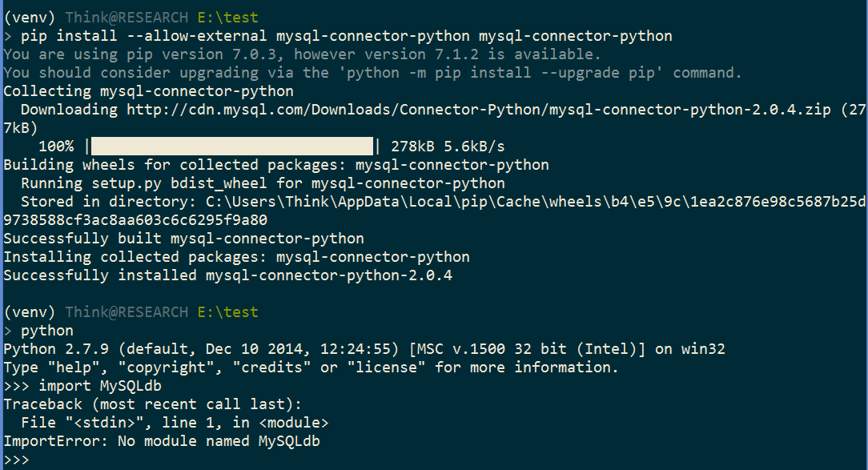Click the first 'E:\test' path prompt
This screenshot has width=868, height=470.
click(x=227, y=18)
